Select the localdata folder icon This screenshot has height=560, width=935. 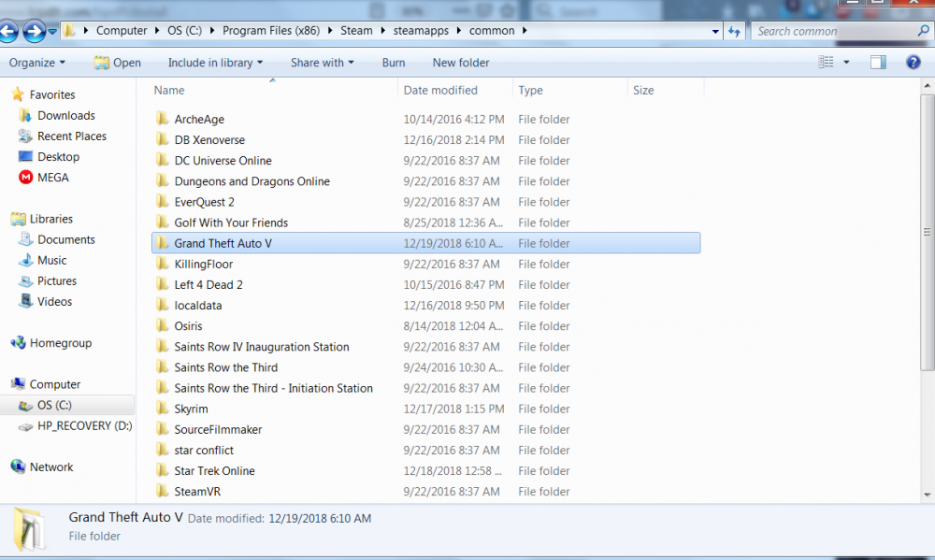[x=162, y=305]
